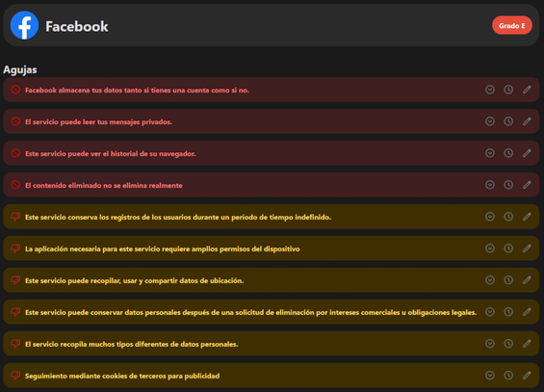The image size is (544, 392).
Task: Click thumbs-down icon beside 'cookies de terceros'
Action: click(15, 376)
